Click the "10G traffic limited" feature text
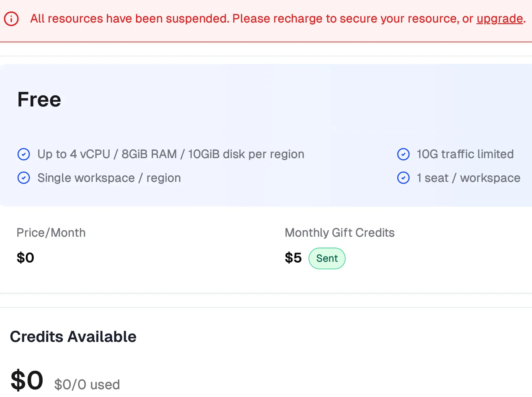532x397 pixels. click(465, 154)
